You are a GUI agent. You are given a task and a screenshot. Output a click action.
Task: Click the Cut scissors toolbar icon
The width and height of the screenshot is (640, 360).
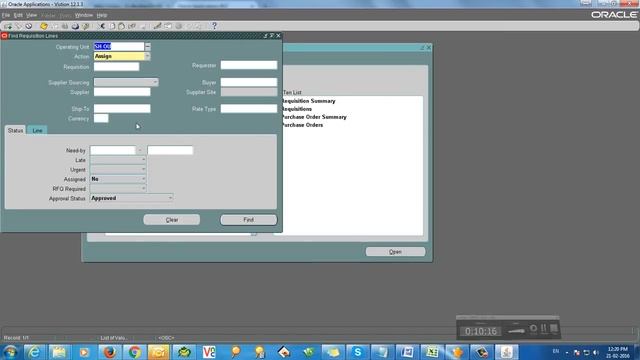102,26
